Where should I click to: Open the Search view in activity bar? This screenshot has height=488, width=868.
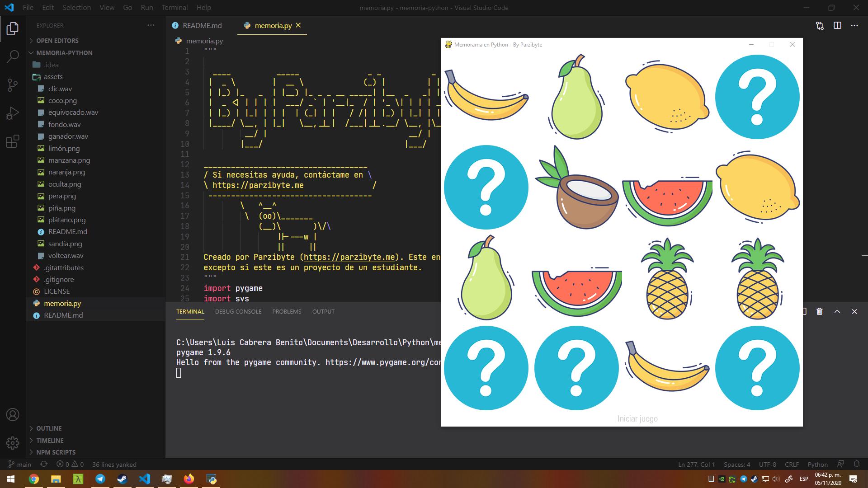(13, 56)
